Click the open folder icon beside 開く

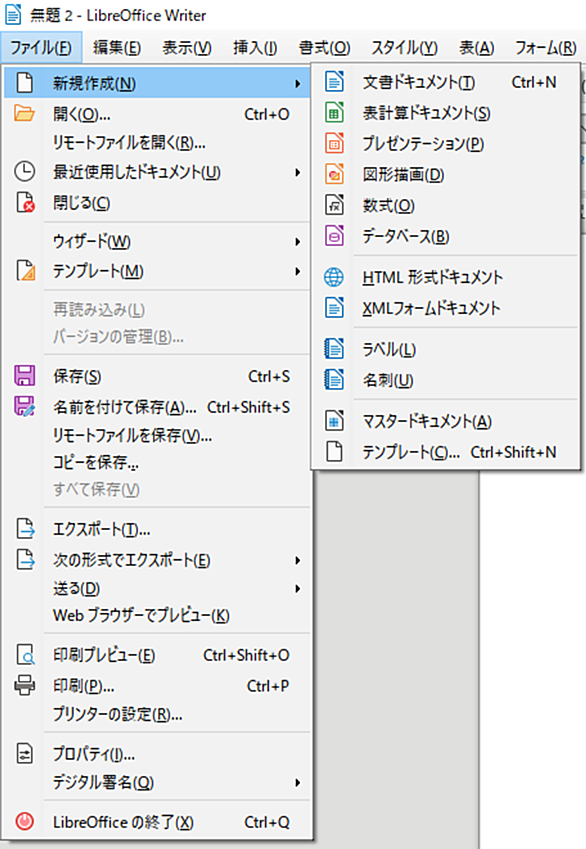24,114
